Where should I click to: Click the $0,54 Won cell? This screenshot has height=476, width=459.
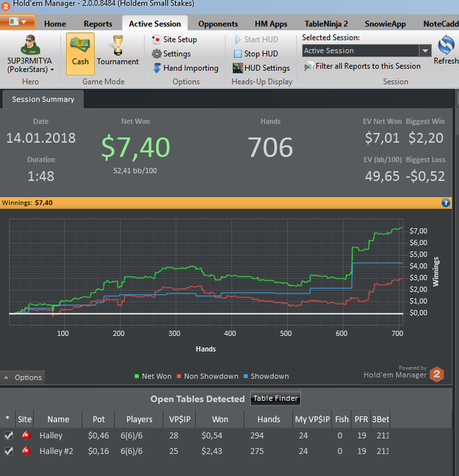212,436
